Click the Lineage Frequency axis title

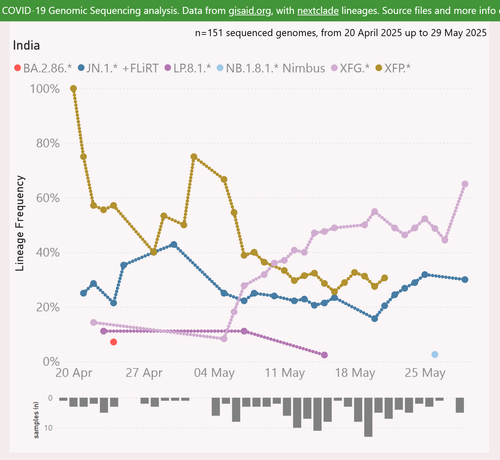click(19, 223)
